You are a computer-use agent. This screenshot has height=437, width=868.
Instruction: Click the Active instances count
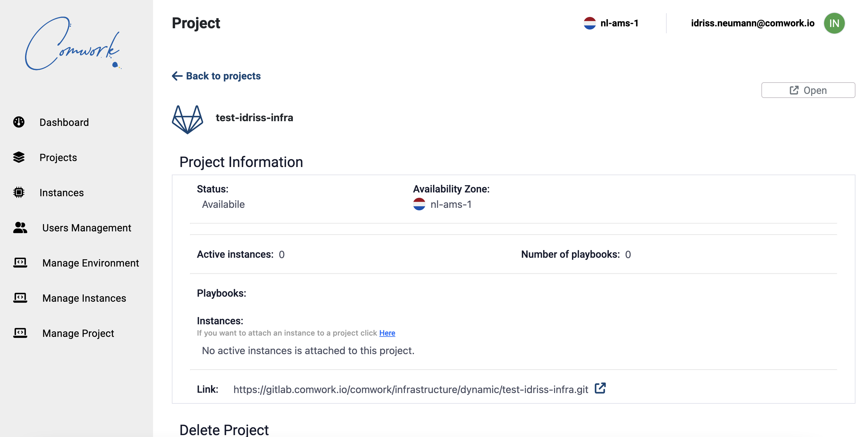(282, 254)
